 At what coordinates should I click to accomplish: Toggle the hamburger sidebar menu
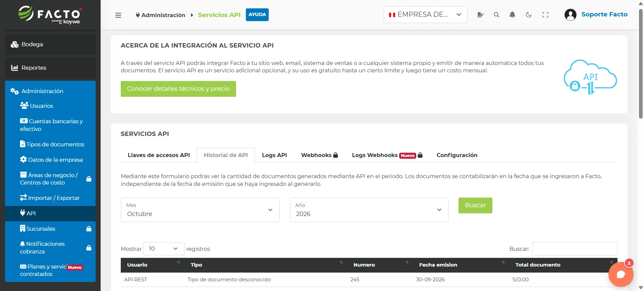[x=118, y=15]
